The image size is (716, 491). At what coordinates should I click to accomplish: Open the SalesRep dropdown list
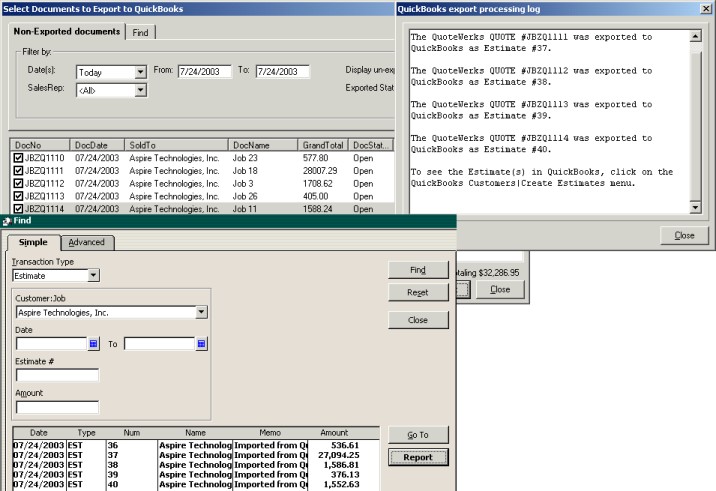pos(140,90)
